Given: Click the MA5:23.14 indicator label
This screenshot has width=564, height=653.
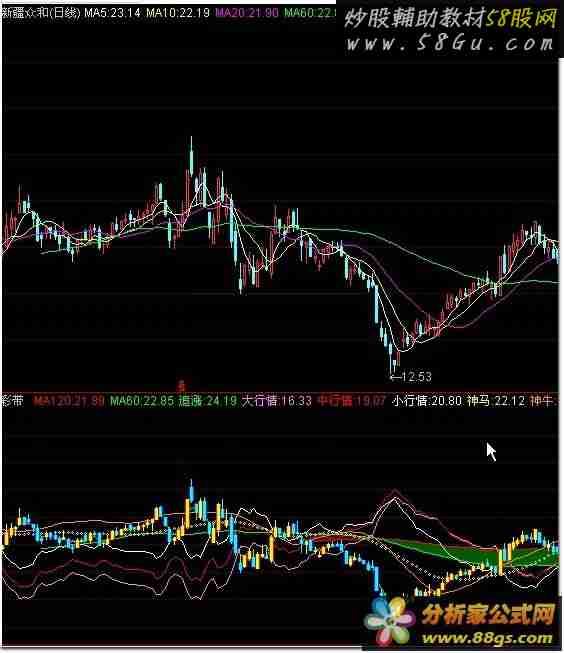Looking at the screenshot, I should pos(112,12).
